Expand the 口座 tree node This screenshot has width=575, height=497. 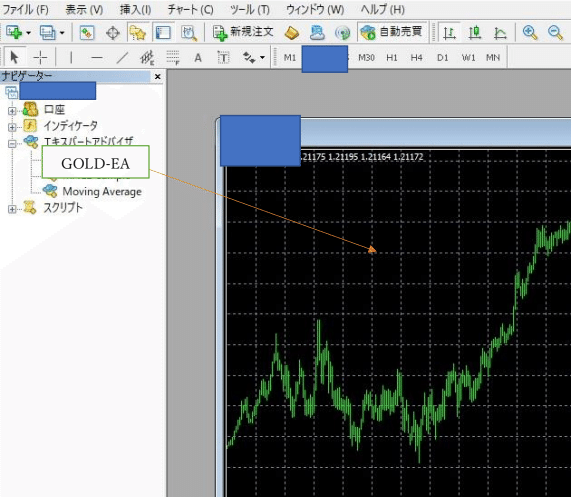[x=12, y=110]
